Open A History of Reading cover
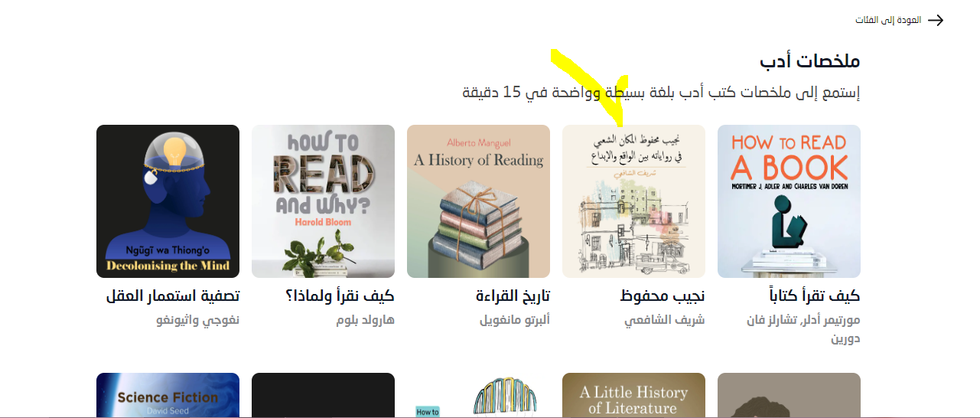Viewport: 980px width, 418px height. coord(478,201)
